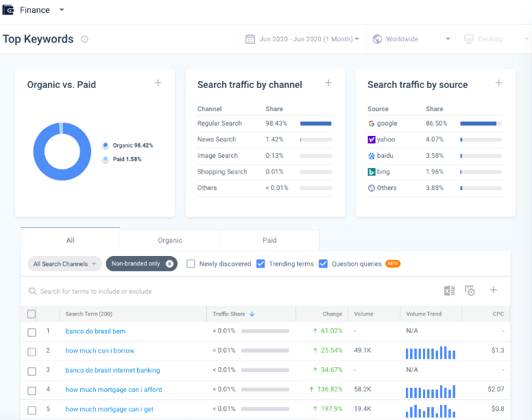This screenshot has height=420, width=532.
Task: Click plus icon on Search traffic by source
Action: [x=498, y=83]
